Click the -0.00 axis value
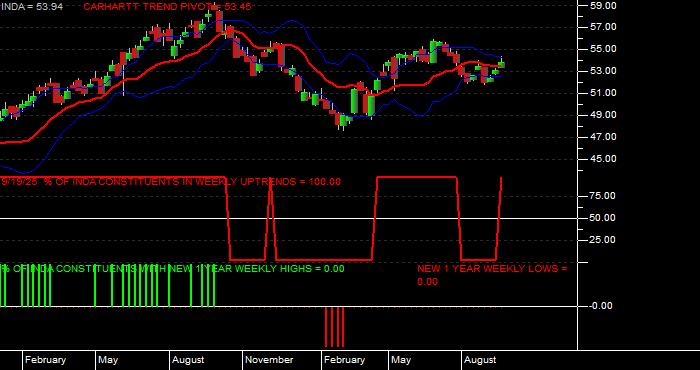Screen dimensions: 700x370 (x=600, y=306)
